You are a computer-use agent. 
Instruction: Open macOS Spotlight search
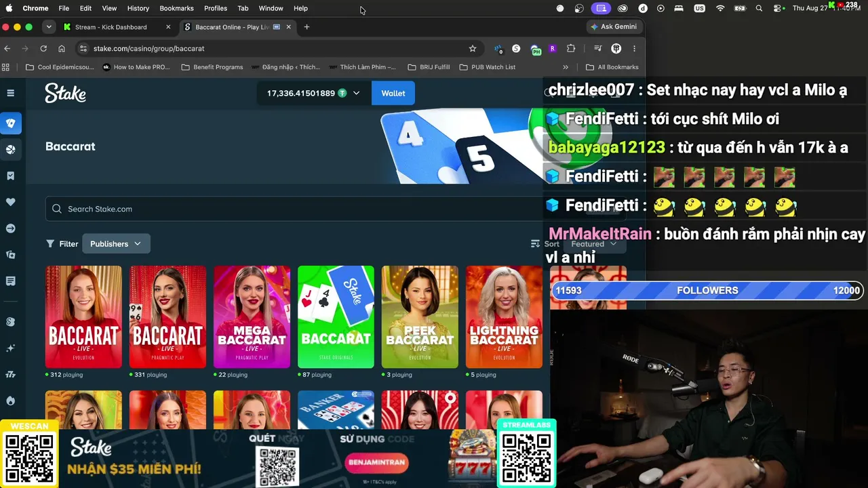(x=759, y=8)
